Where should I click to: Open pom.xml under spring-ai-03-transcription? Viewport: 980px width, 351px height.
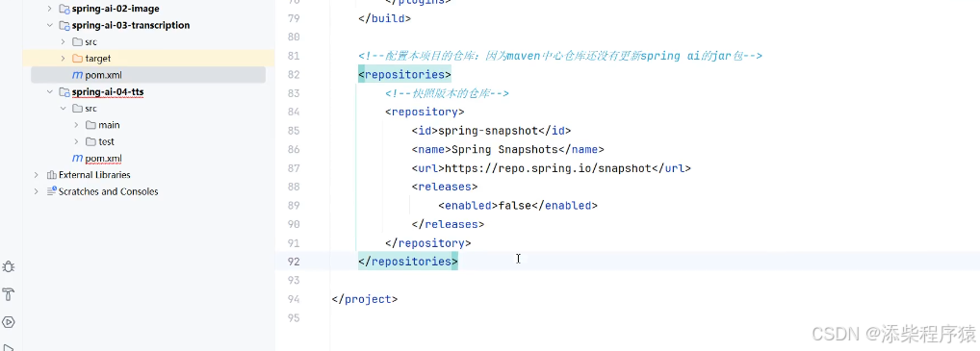pos(104,75)
